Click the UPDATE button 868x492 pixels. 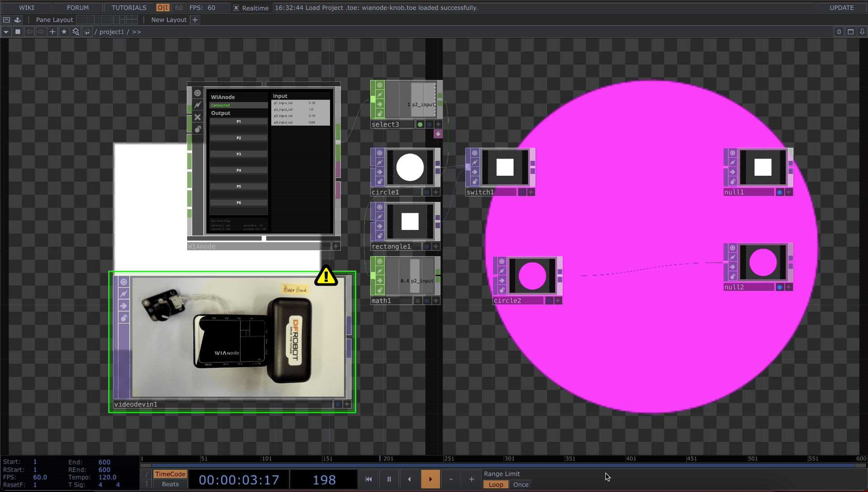coord(841,8)
